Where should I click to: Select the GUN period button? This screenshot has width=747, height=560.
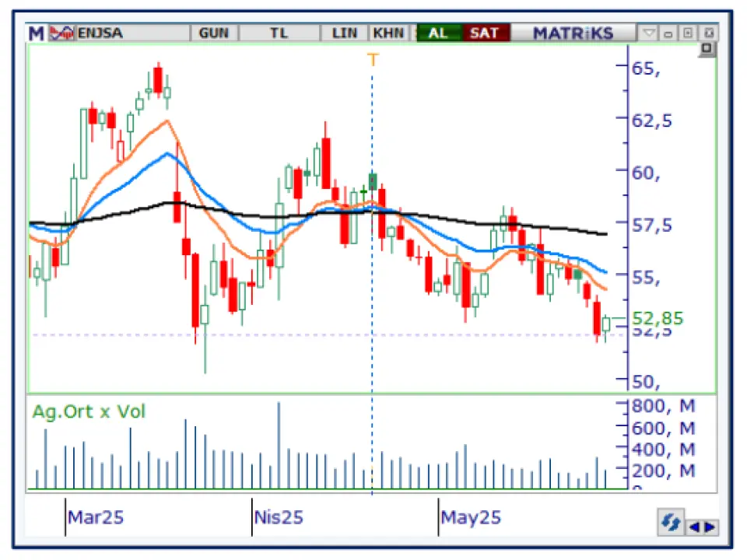[214, 33]
